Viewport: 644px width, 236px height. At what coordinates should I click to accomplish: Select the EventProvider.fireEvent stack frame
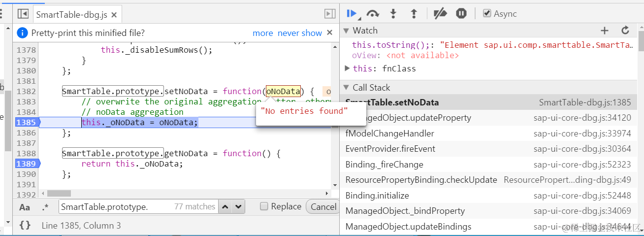point(488,149)
